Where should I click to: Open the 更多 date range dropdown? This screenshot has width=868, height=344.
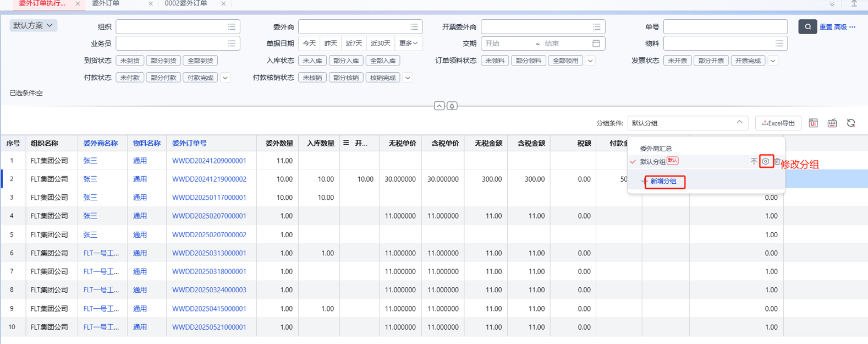(408, 43)
